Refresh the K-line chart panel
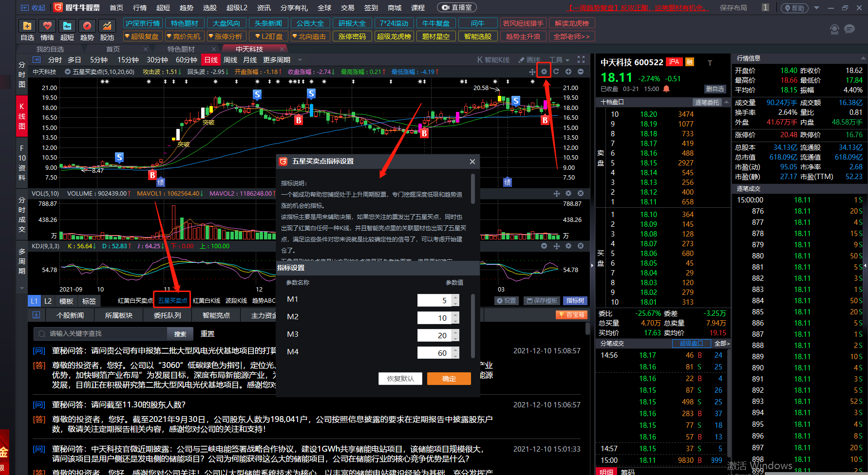The width and height of the screenshot is (868, 475). pos(556,72)
